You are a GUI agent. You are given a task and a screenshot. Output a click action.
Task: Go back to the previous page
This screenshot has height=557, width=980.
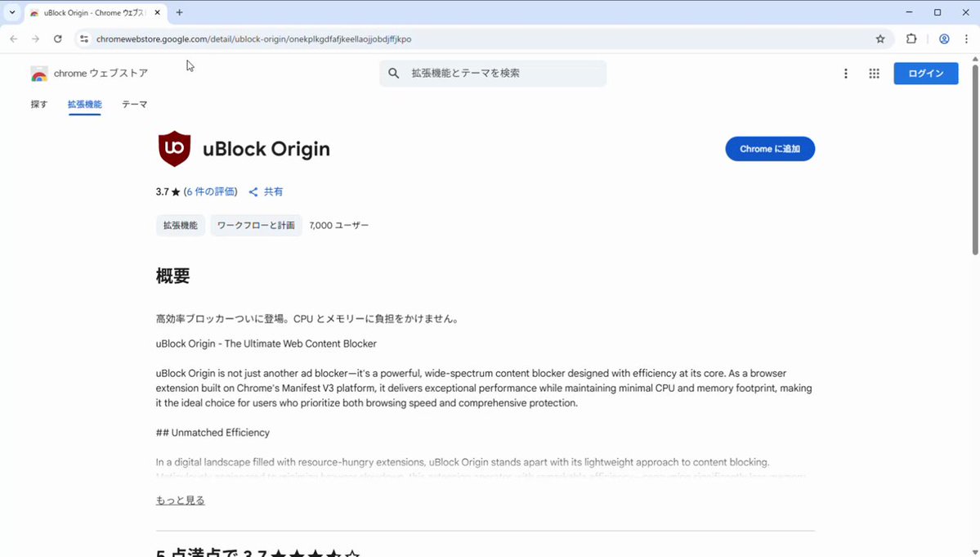[14, 38]
